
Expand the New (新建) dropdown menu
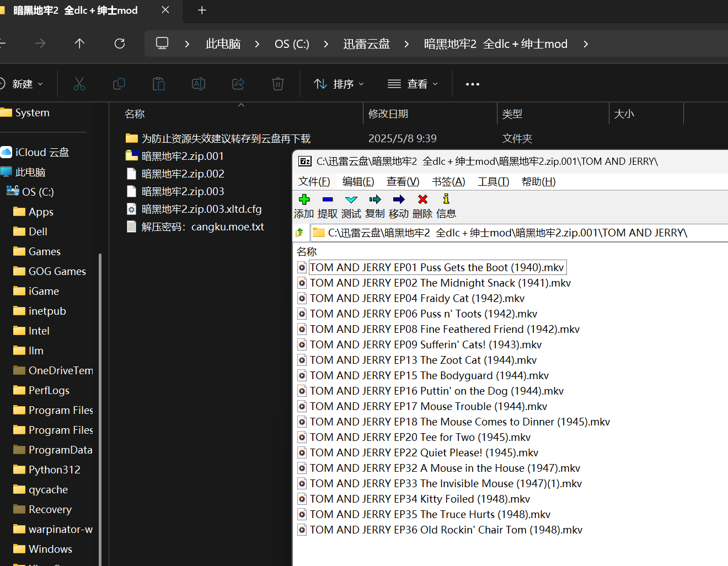22,84
